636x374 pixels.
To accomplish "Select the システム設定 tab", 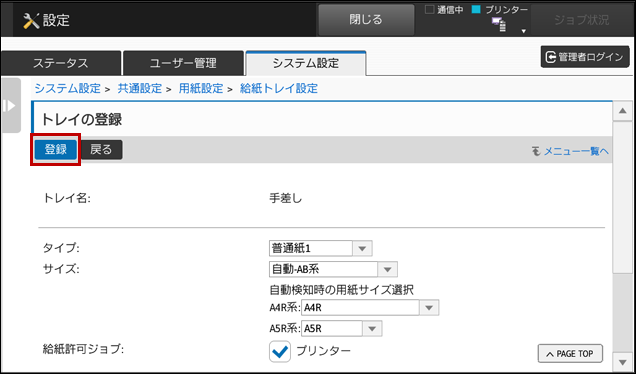I will [x=306, y=63].
